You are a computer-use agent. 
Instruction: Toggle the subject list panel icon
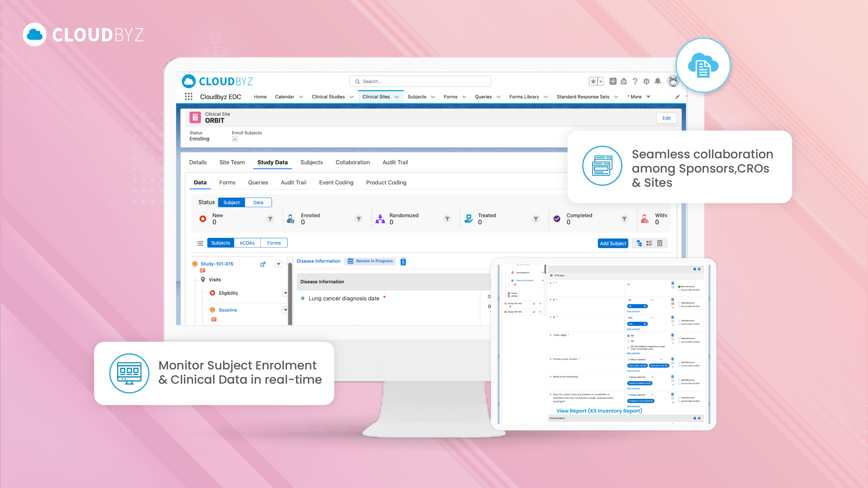coord(200,243)
